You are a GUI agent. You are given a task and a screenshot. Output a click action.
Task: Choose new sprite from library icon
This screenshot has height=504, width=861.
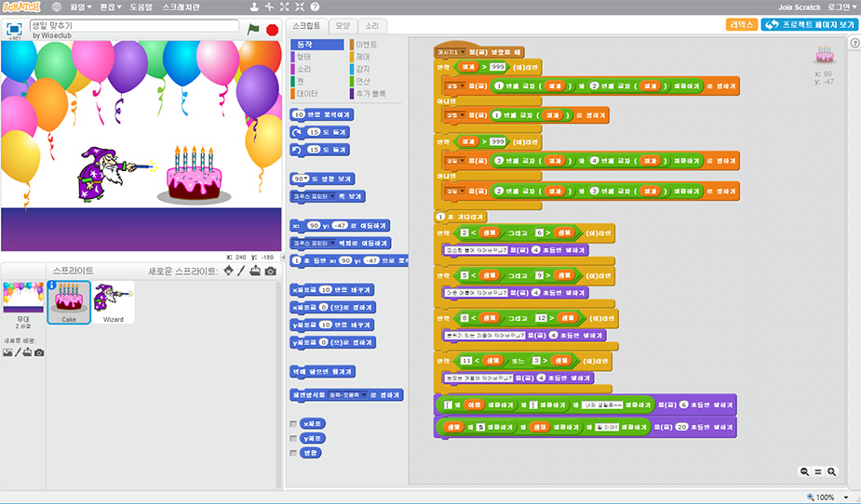click(x=229, y=271)
